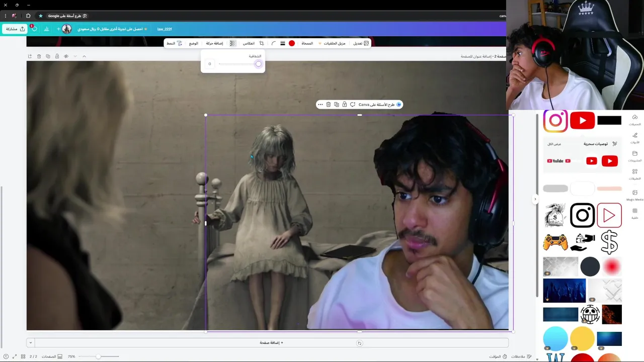Open the التطبيقات (Apps) sidebar tab
Viewport: 644px width, 362px height.
635,174
